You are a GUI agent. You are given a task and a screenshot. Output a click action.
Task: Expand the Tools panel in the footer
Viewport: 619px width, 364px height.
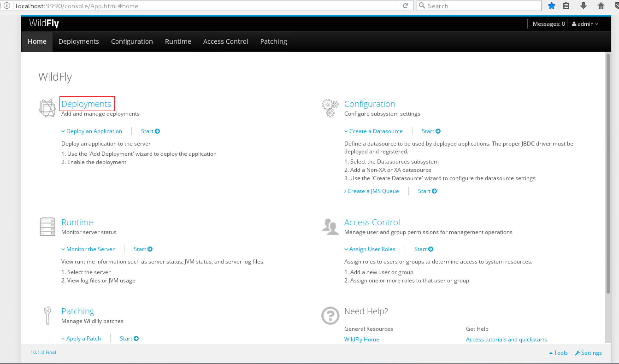point(559,353)
